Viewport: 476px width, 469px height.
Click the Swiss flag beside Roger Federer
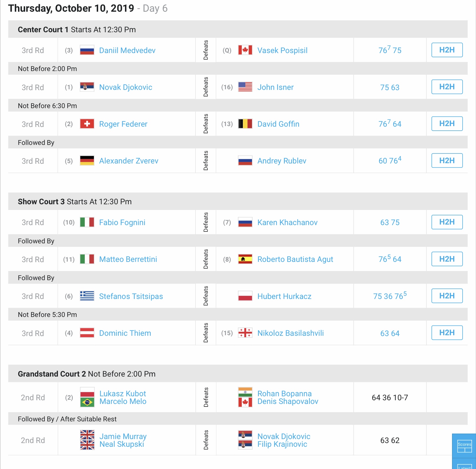pyautogui.click(x=87, y=124)
